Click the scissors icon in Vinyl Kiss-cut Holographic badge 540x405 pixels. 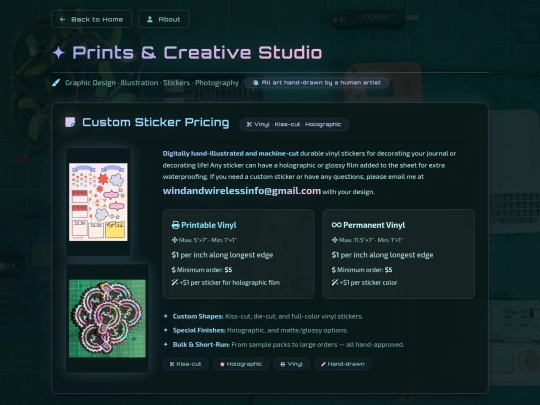[x=249, y=124]
